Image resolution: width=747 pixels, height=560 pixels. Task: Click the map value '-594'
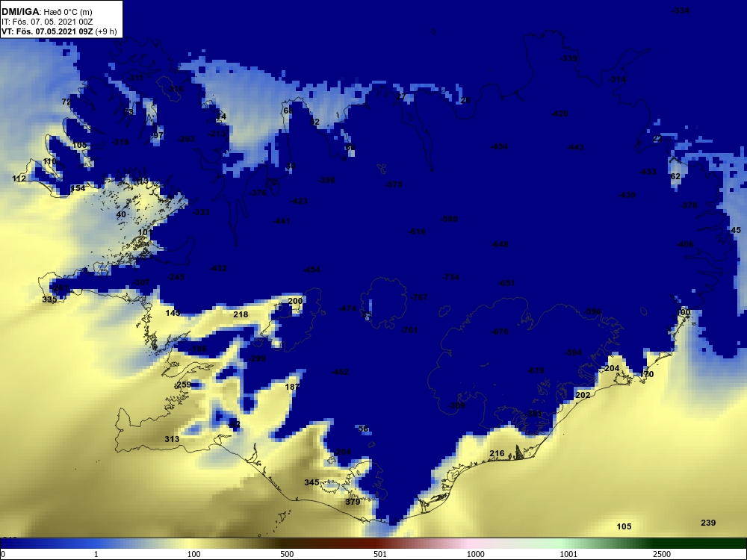click(x=574, y=353)
